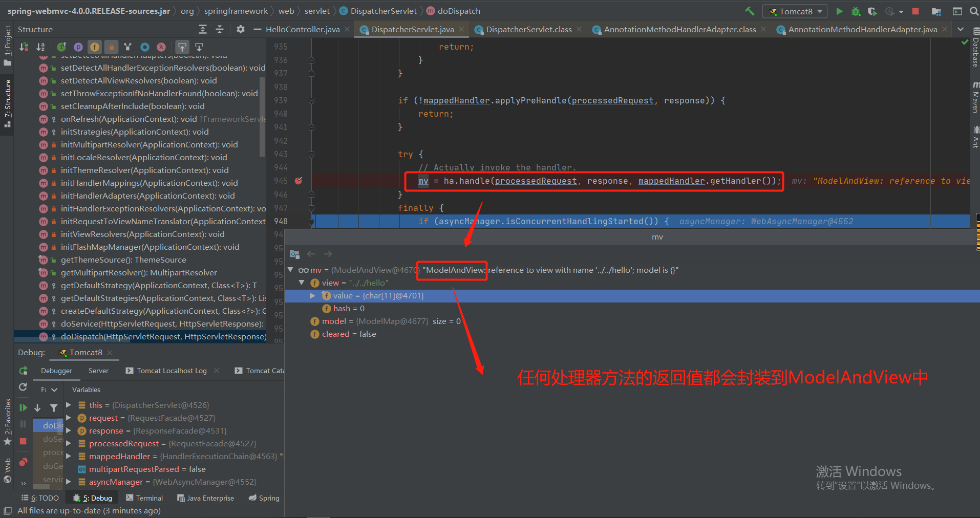Collapse the view field node

click(x=302, y=283)
